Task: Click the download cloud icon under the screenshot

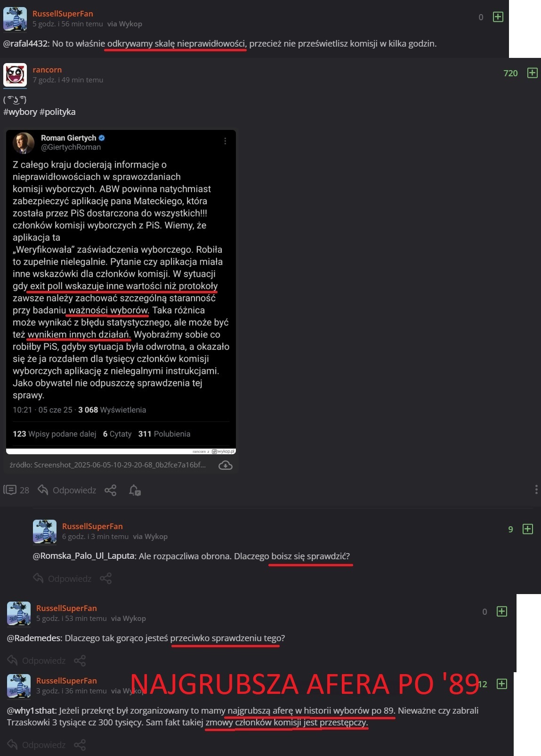Action: pyautogui.click(x=226, y=465)
